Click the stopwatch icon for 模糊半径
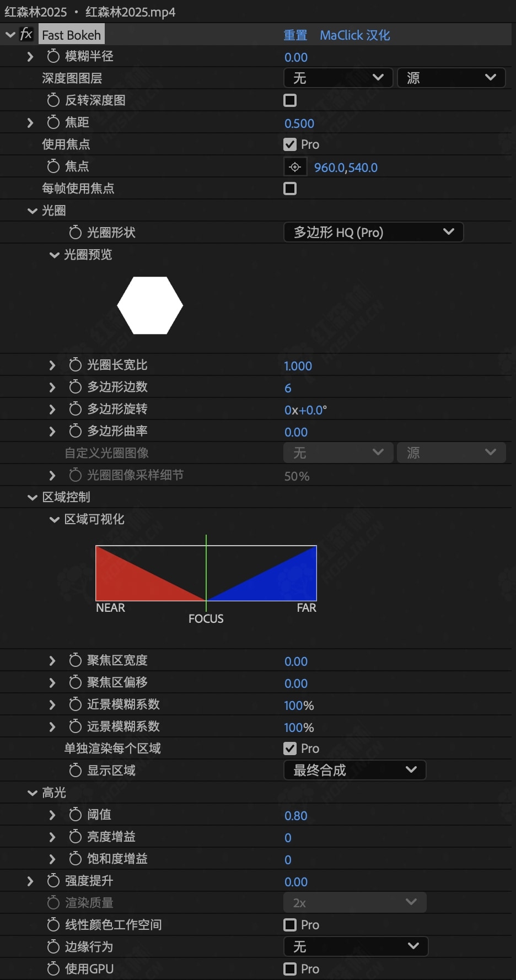The height and width of the screenshot is (980, 516). click(x=53, y=56)
